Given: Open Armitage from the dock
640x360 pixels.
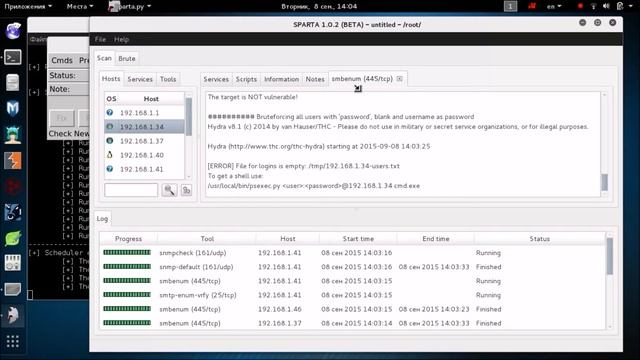Looking at the screenshot, I should [x=13, y=135].
